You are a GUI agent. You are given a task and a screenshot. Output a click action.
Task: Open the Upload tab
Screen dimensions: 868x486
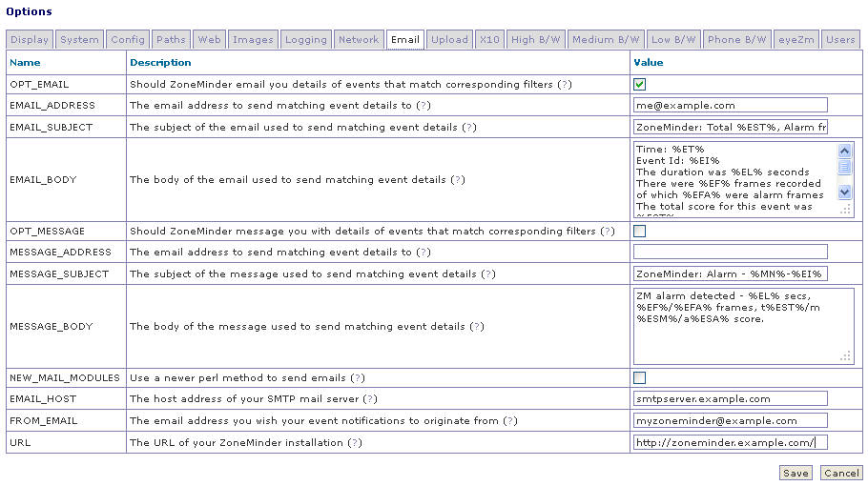coord(449,40)
